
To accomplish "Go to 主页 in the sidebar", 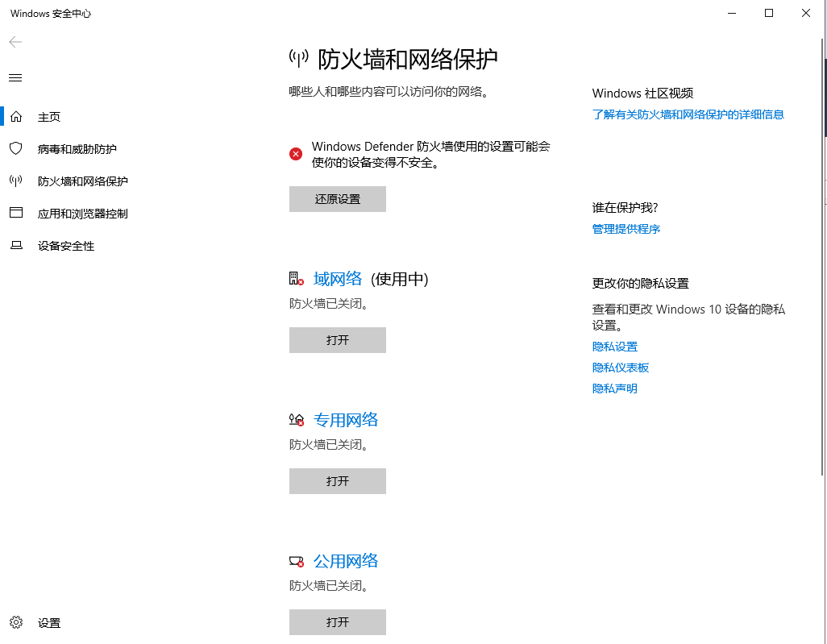I will [x=49, y=117].
